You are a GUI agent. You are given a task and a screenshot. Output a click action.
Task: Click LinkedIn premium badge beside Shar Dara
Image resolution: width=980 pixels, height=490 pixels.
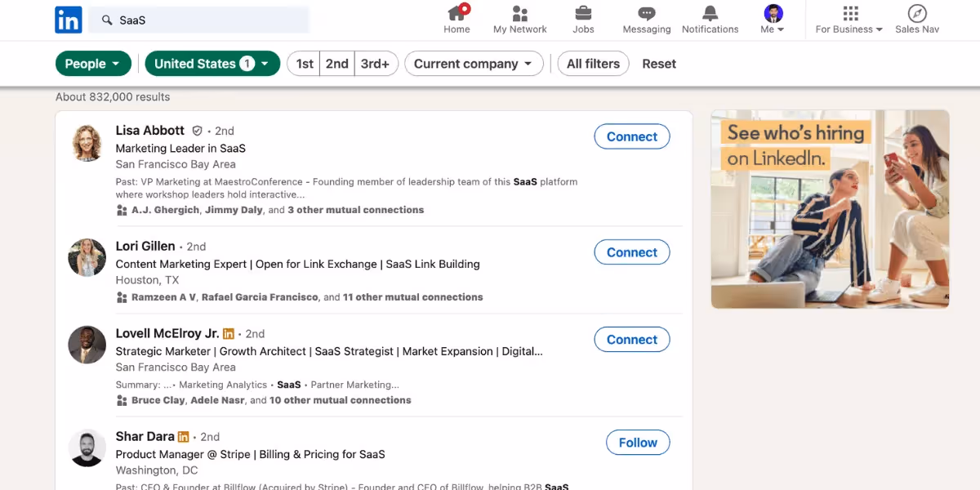coord(183,437)
